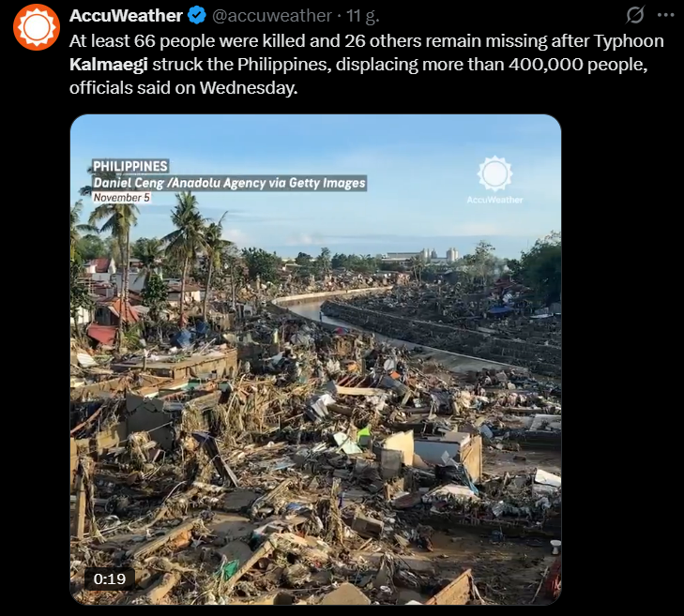Visit the @accuweather handle link
The height and width of the screenshot is (616, 684).
272,15
